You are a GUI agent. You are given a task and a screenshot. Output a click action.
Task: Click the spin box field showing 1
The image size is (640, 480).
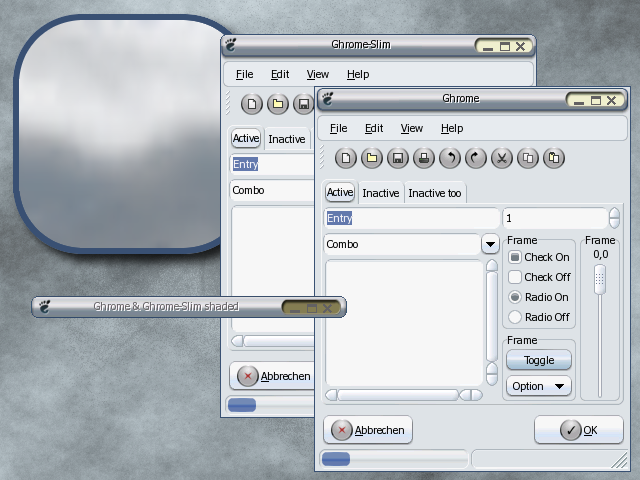click(555, 218)
